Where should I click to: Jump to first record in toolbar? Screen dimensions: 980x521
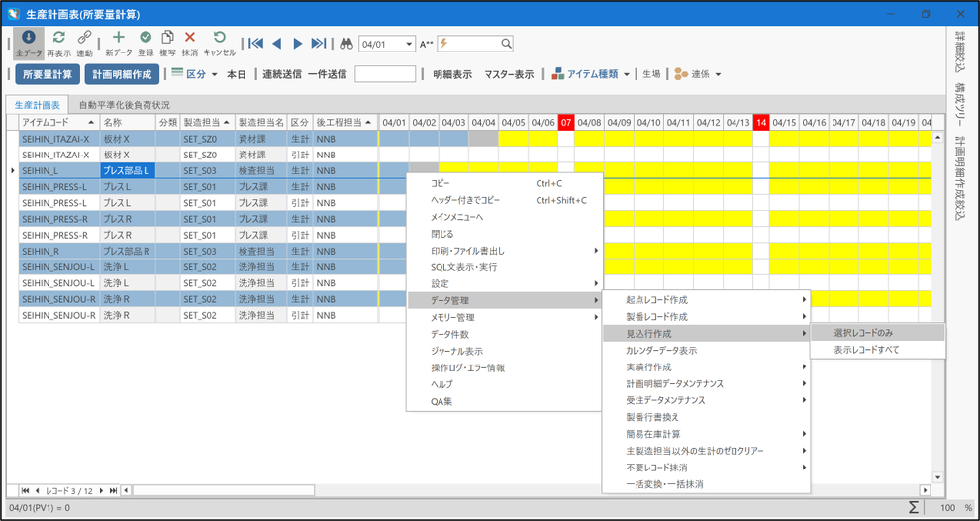[x=255, y=44]
